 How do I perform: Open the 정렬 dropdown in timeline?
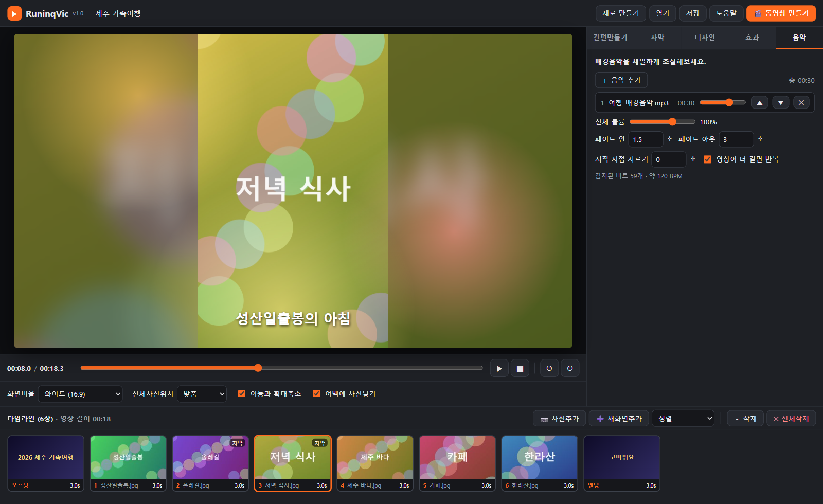683,419
